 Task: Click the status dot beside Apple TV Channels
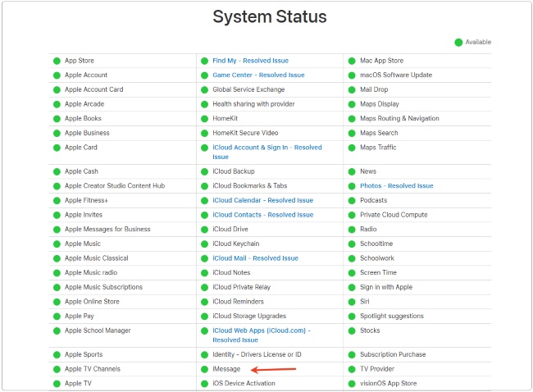pyautogui.click(x=57, y=369)
